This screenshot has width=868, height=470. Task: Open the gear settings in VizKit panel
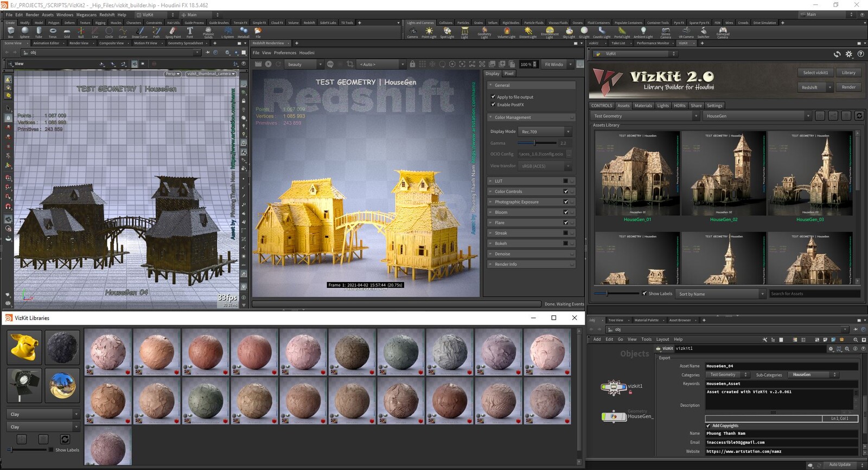coord(849,54)
